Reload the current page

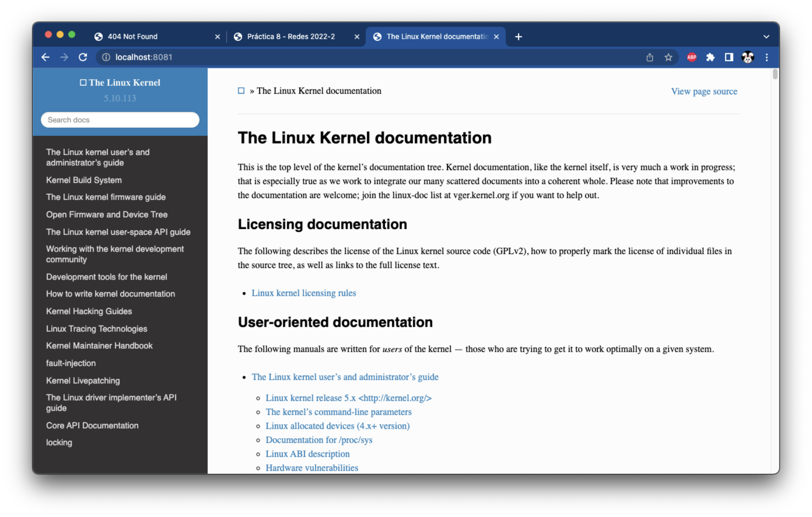click(x=83, y=57)
